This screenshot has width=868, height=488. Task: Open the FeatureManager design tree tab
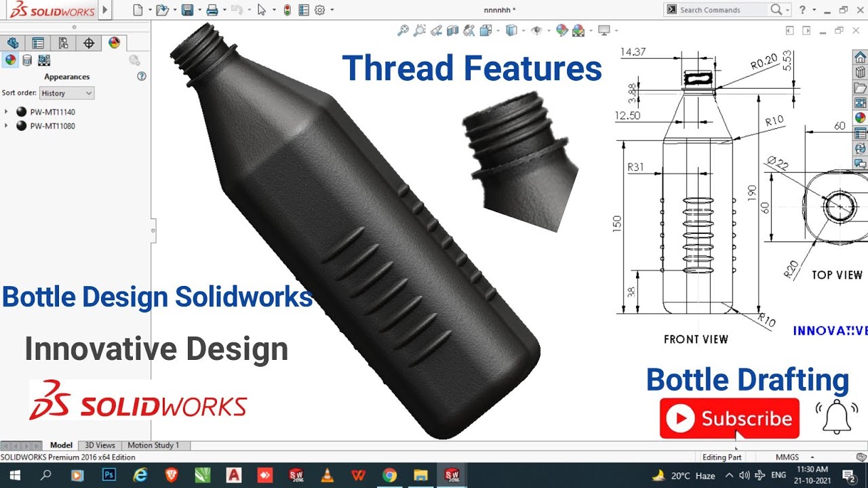pyautogui.click(x=13, y=43)
